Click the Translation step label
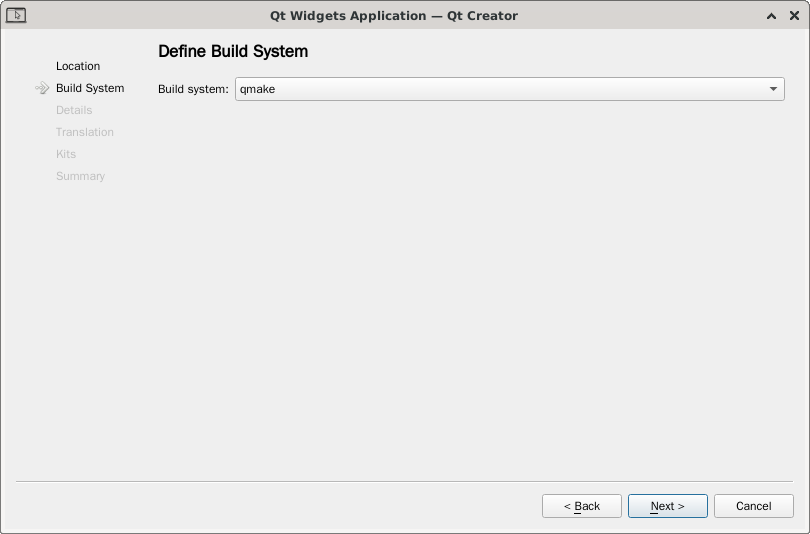 (85, 132)
